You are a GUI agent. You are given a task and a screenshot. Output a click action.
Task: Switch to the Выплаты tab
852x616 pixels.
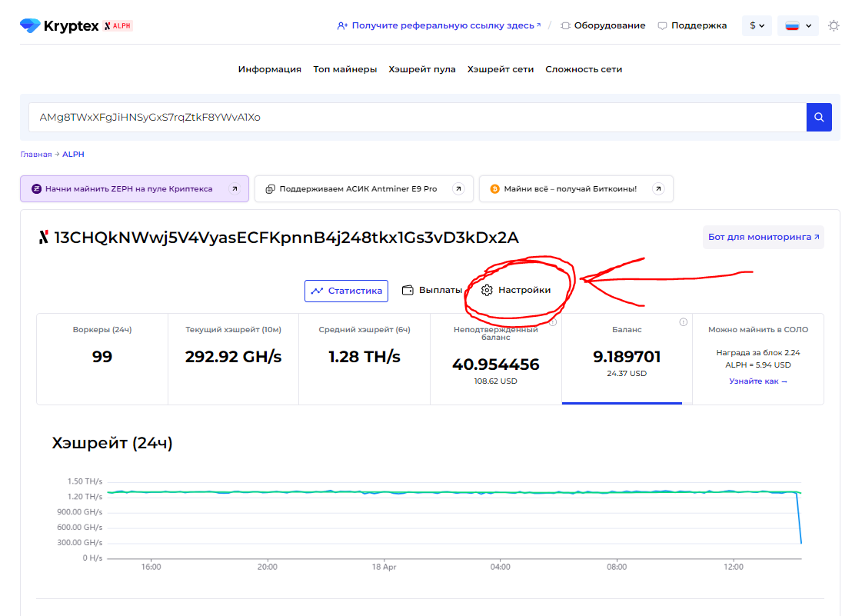coord(432,290)
